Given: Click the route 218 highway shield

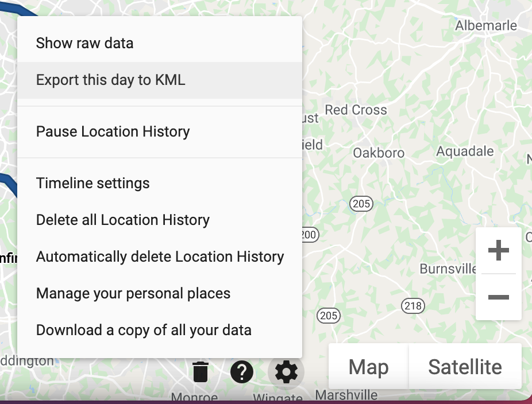Looking at the screenshot, I should 413,306.
